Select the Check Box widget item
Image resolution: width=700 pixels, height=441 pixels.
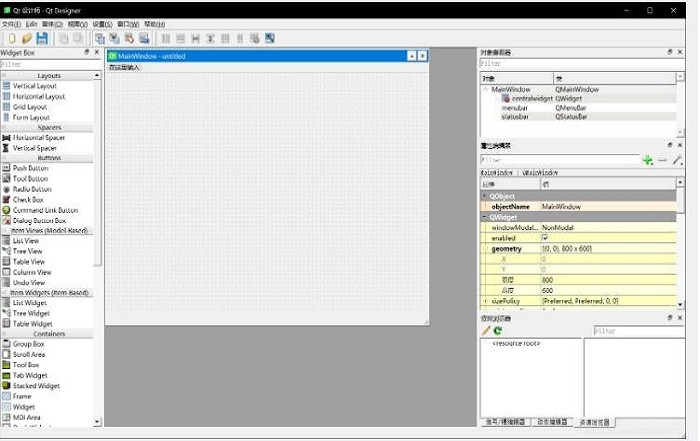click(27, 199)
